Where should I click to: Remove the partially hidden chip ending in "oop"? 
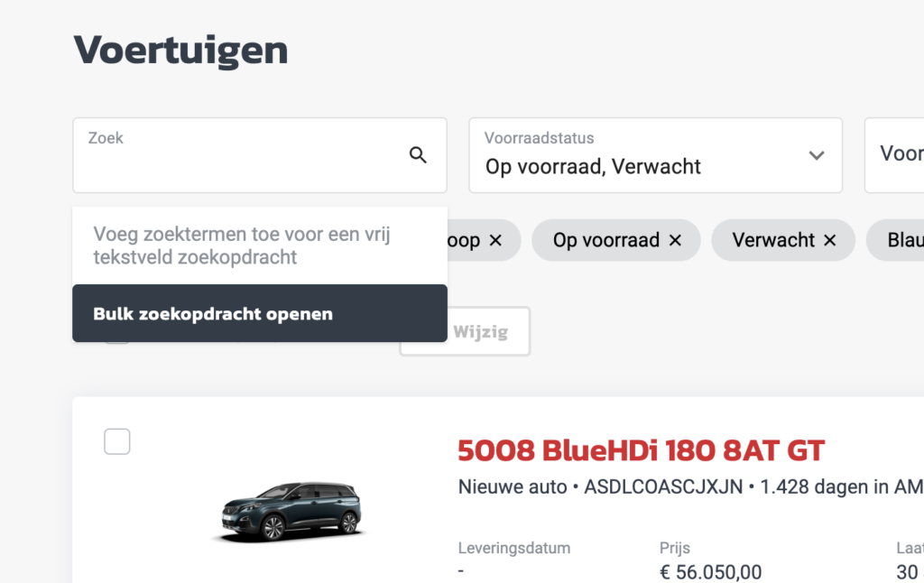coord(494,241)
